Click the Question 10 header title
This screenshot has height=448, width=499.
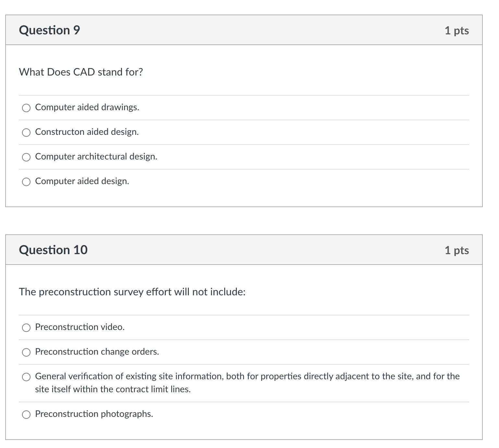(53, 250)
